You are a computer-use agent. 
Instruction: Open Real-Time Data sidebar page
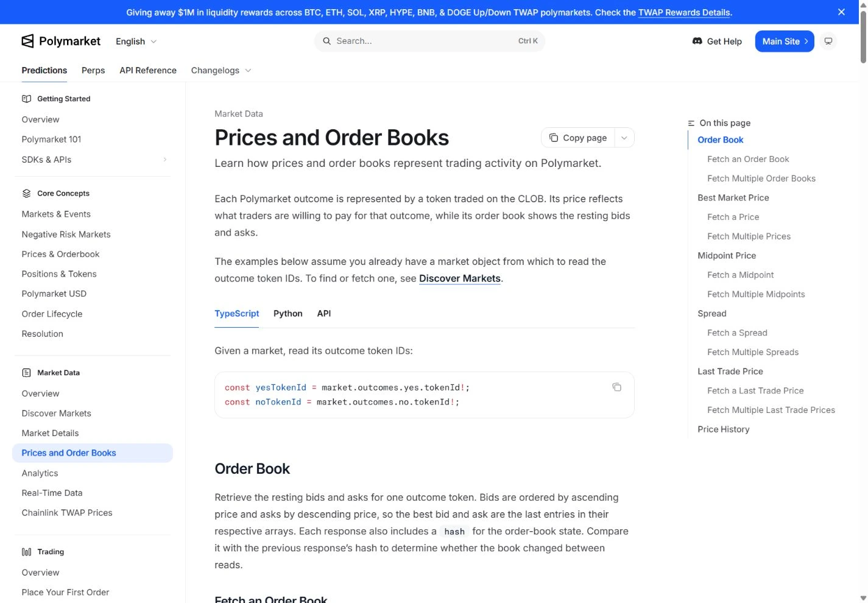click(52, 493)
